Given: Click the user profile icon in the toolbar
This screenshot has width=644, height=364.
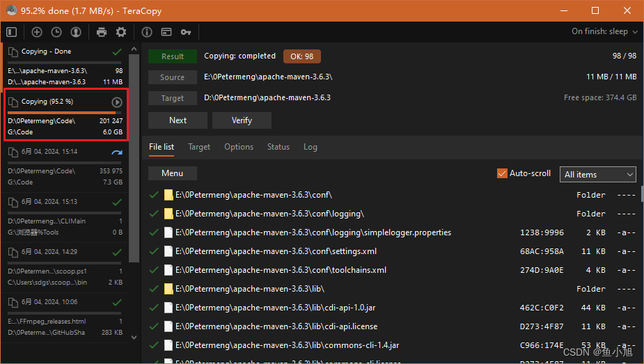Looking at the screenshot, I should click(76, 32).
